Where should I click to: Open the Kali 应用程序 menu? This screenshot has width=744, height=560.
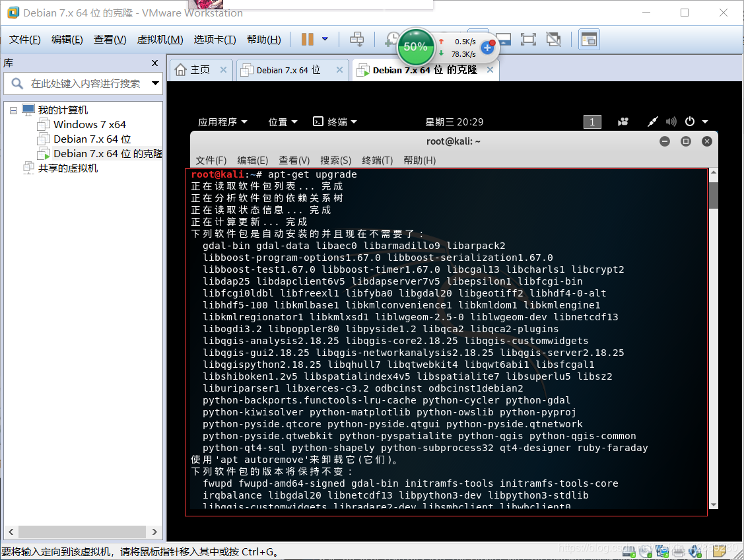tap(222, 122)
